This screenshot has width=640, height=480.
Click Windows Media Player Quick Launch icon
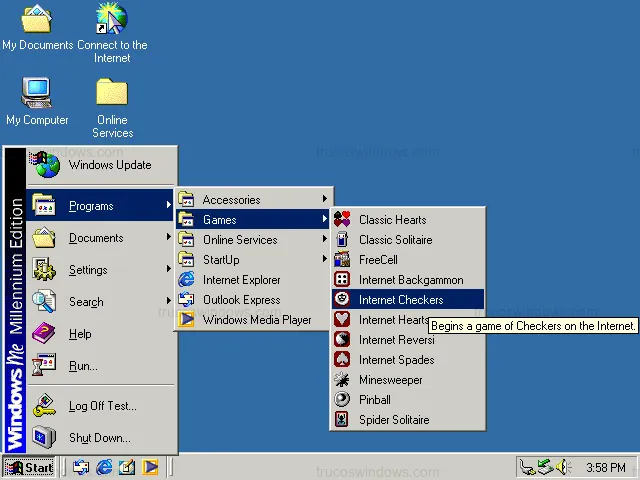pyautogui.click(x=150, y=467)
